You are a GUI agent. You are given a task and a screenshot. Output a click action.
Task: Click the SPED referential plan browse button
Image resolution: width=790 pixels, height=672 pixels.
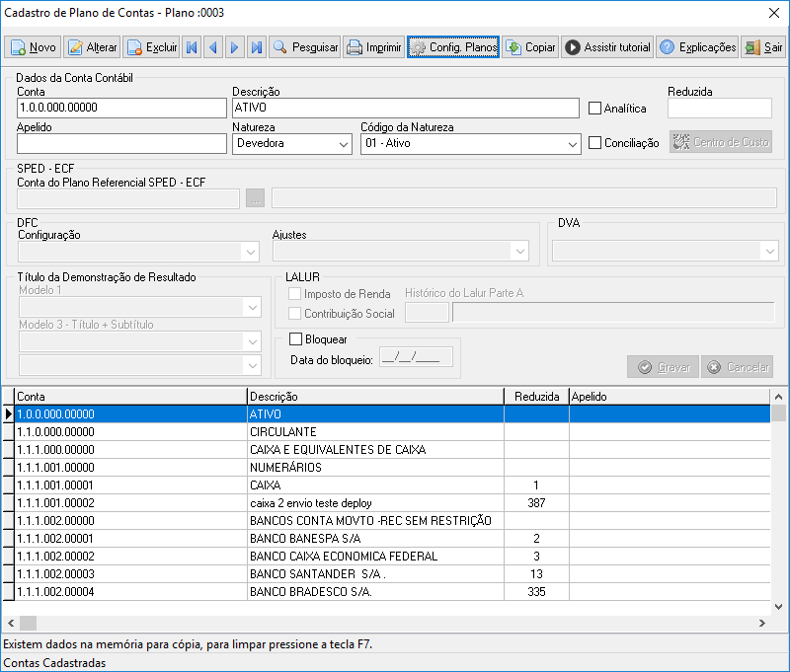click(x=256, y=195)
